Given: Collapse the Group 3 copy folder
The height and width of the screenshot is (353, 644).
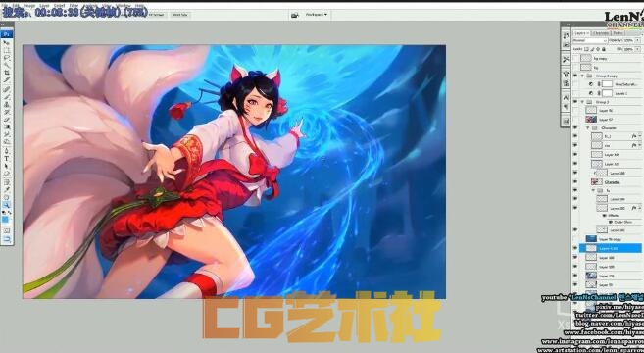Looking at the screenshot, I should pos(582,76).
